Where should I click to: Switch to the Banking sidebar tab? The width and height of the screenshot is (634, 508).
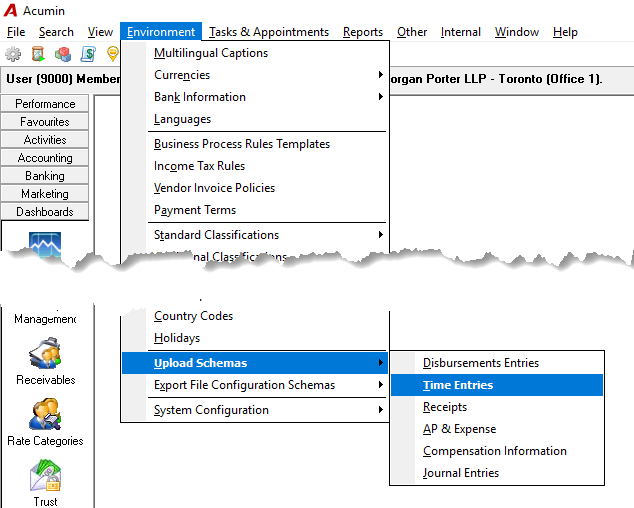point(45,176)
